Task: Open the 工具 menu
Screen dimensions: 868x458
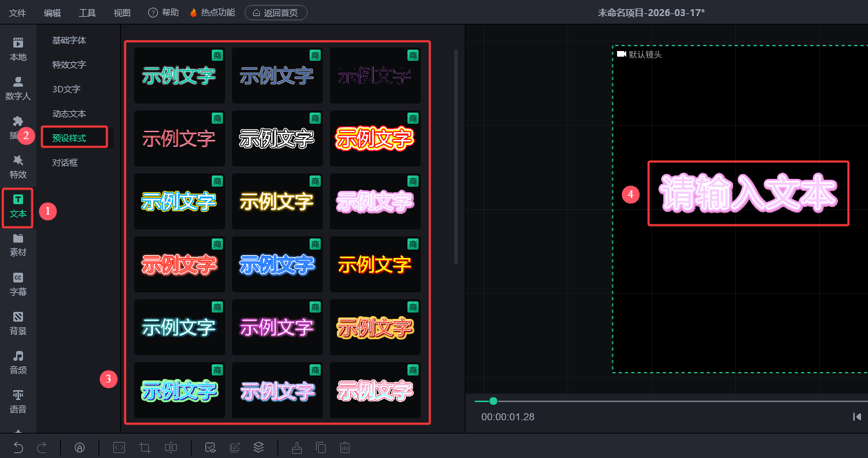Action: 87,13
